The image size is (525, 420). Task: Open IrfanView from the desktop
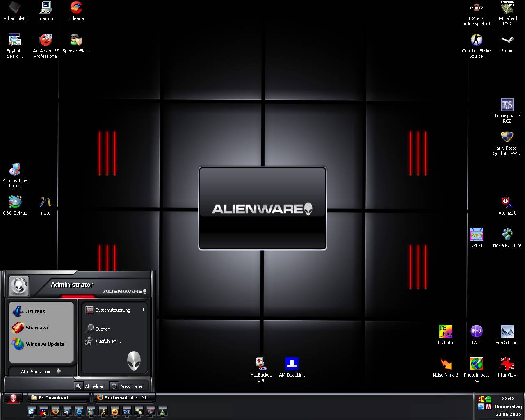pos(507,367)
